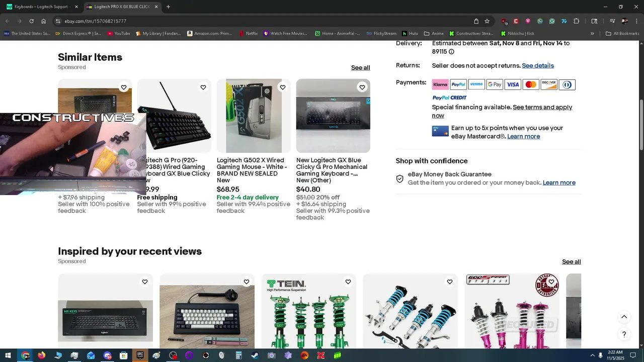
Task: Open the EA app from taskbar
Action: point(304,355)
